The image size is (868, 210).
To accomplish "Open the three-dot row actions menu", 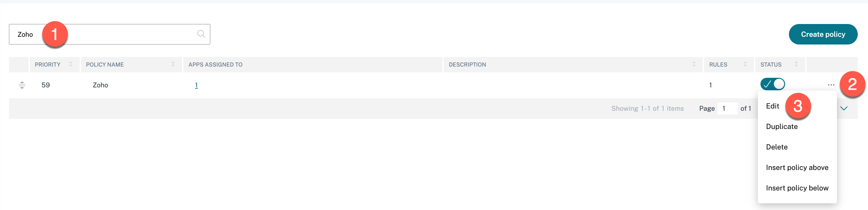I will 831,85.
